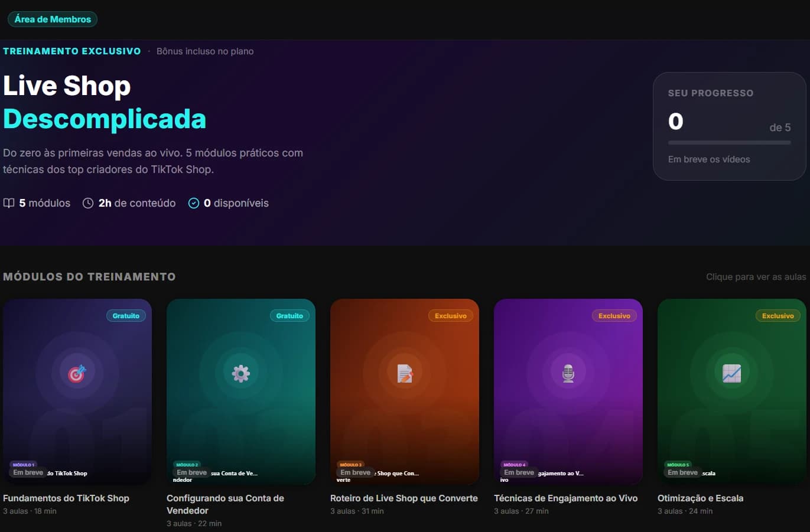Click Exclusivo badge on Otimização e Escala card

778,316
